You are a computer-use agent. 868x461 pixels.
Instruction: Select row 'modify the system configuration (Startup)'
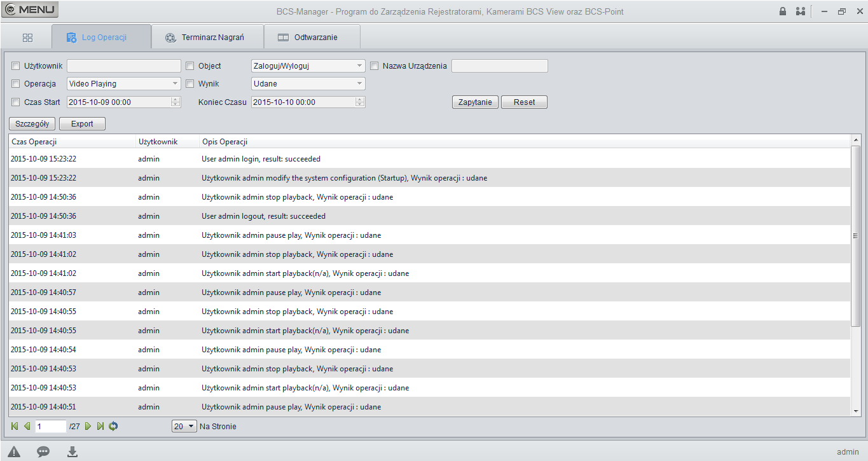point(429,178)
